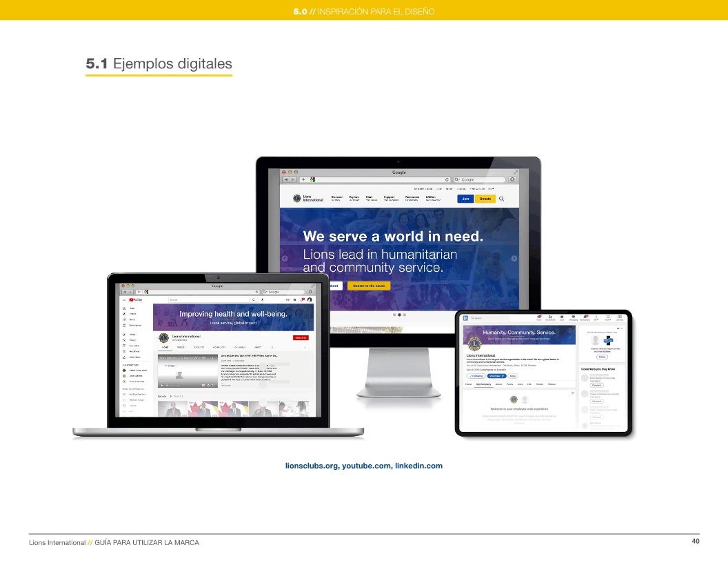Open the LinkedIn Work dropdown
This screenshot has height=563, width=728.
tap(608, 318)
